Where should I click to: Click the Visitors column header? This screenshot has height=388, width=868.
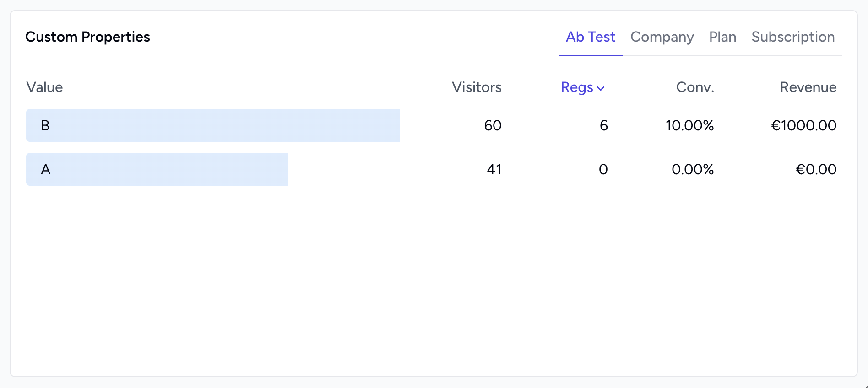[477, 87]
